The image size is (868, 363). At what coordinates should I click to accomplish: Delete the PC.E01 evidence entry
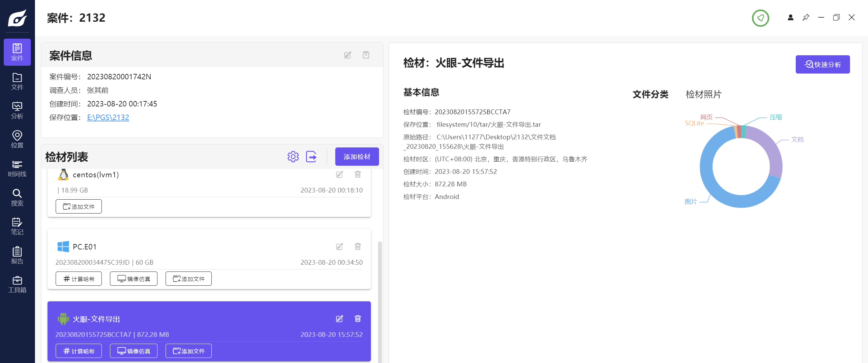[x=358, y=246]
